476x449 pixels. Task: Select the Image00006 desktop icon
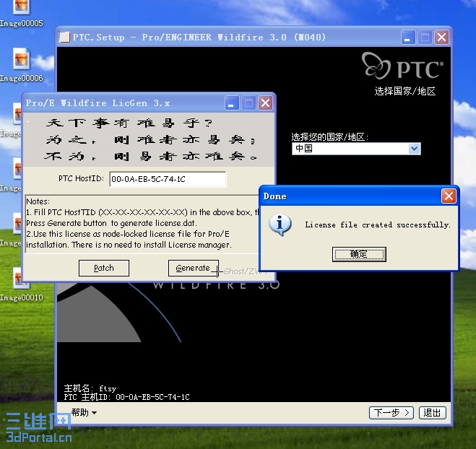(x=21, y=65)
